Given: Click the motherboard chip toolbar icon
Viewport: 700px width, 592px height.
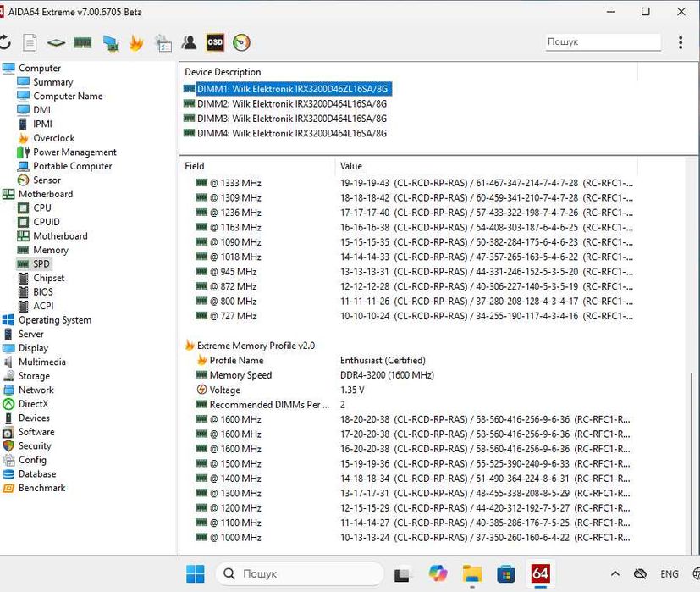Looking at the screenshot, I should click(x=56, y=43).
